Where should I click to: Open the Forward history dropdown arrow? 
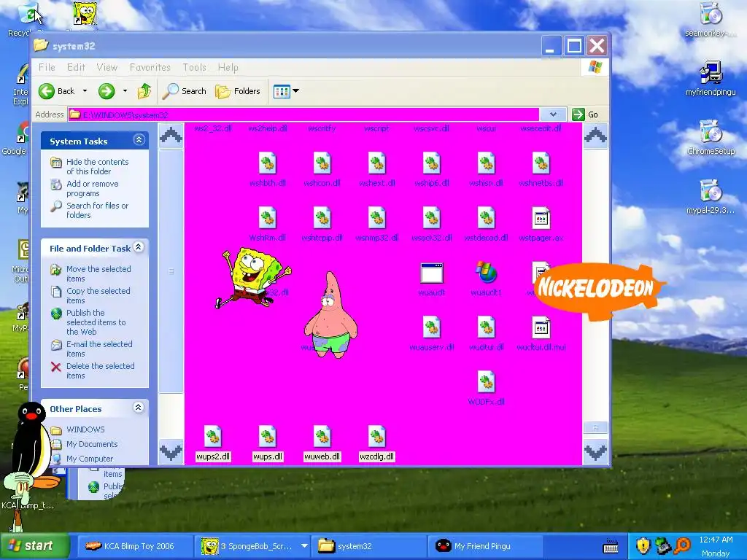125,91
